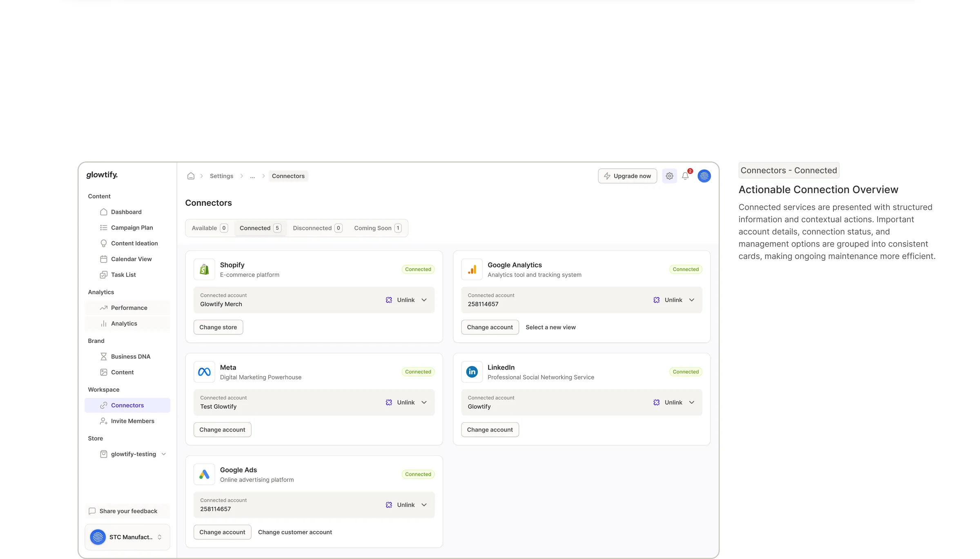Unlink the Shopify Glowtify Merch account
The width and height of the screenshot is (980, 559).
(x=400, y=300)
